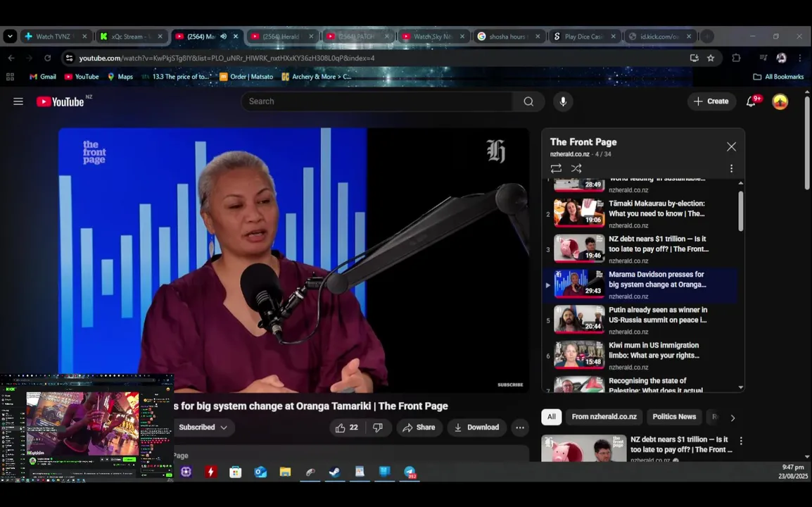Click the Create button
Screen dimensions: 812x507
711,101
